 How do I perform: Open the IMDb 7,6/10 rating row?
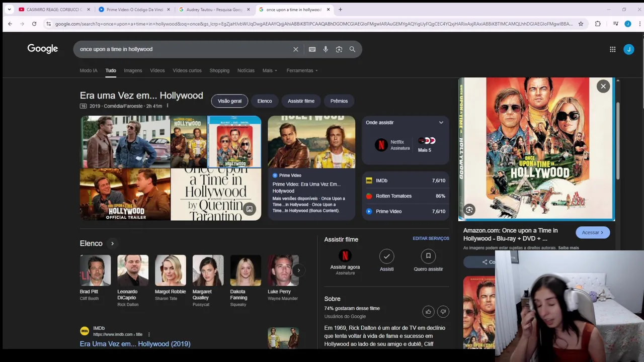pos(406,180)
